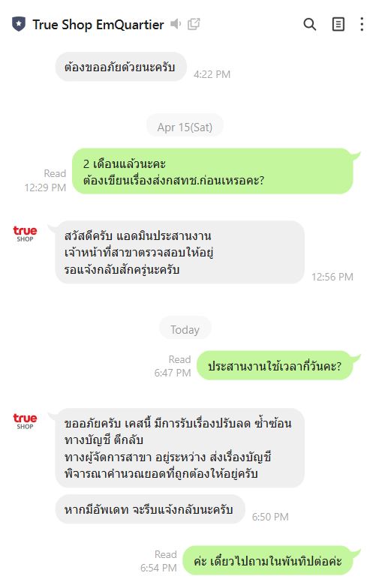Click the green bubble 'ประสานงานใช้เวลากี่วันคะ?'

[275, 366]
